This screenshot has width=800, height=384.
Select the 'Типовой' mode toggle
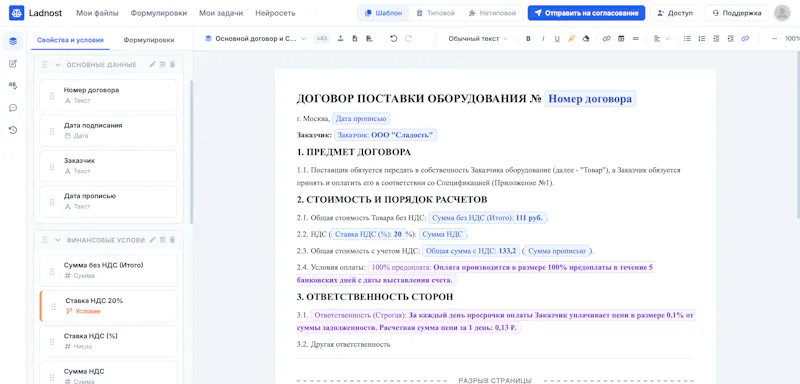tap(435, 13)
